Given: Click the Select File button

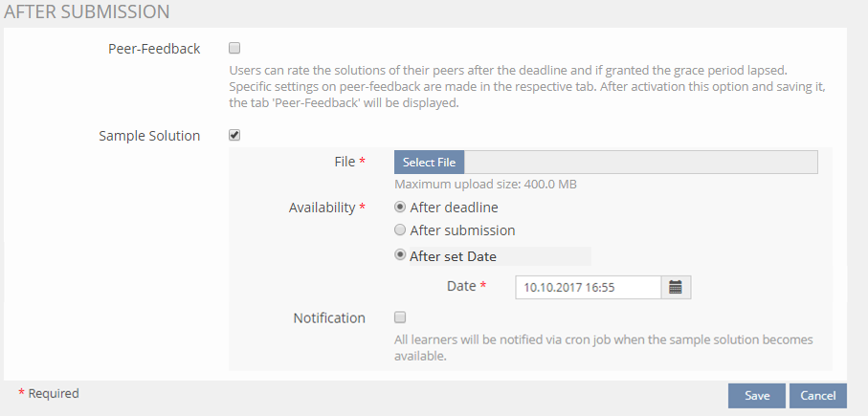Looking at the screenshot, I should [x=429, y=163].
